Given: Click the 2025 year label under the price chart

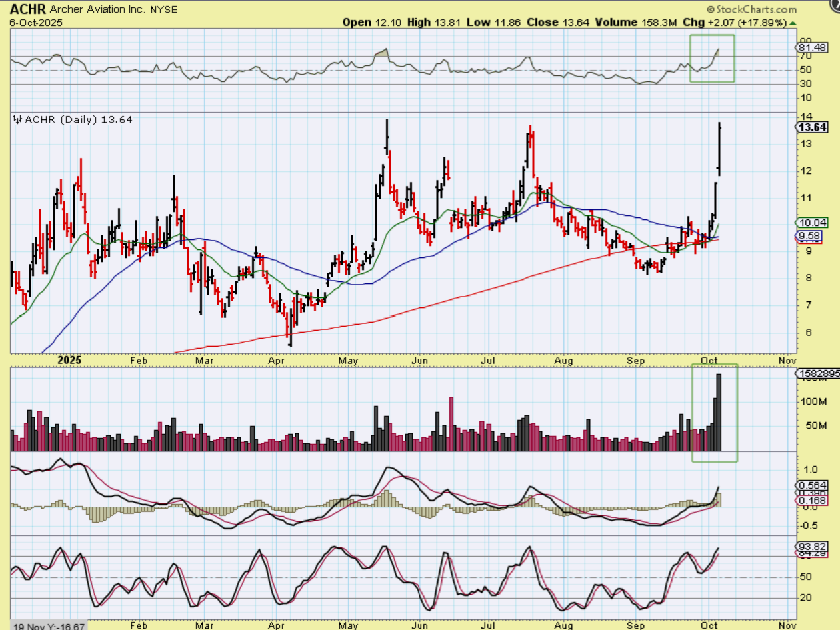Looking at the screenshot, I should tap(69, 359).
